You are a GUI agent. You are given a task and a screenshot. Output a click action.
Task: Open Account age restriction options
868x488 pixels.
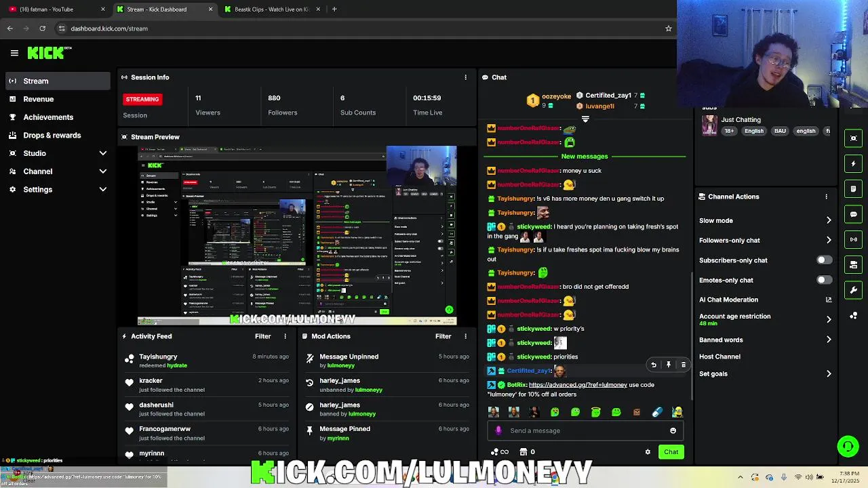point(829,319)
